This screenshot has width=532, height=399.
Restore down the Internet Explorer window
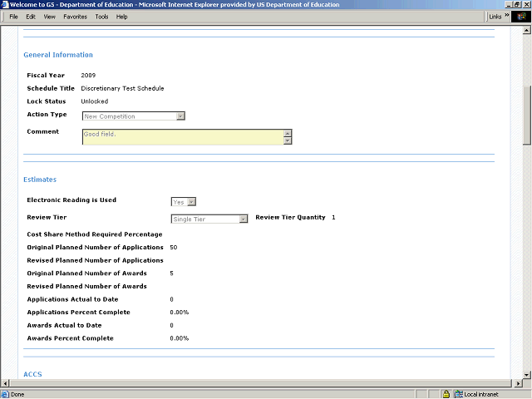pos(517,4)
